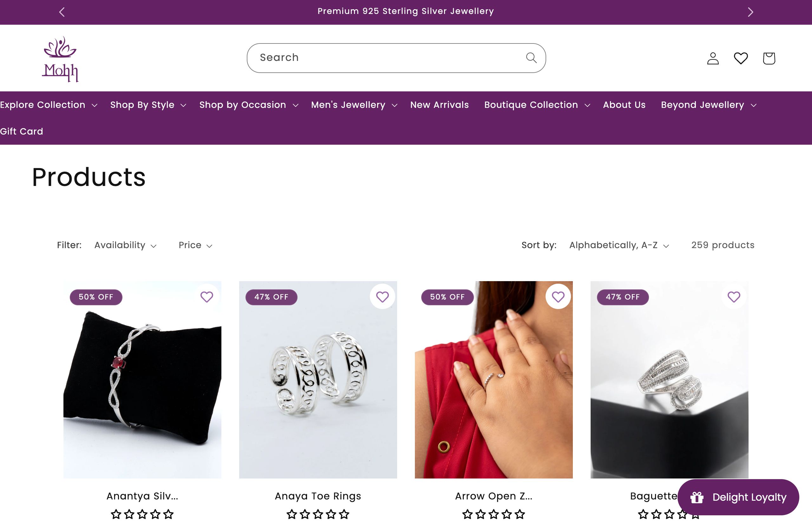Favorite the Anaya Toe Rings product
This screenshot has width=812, height=528.
click(x=383, y=297)
